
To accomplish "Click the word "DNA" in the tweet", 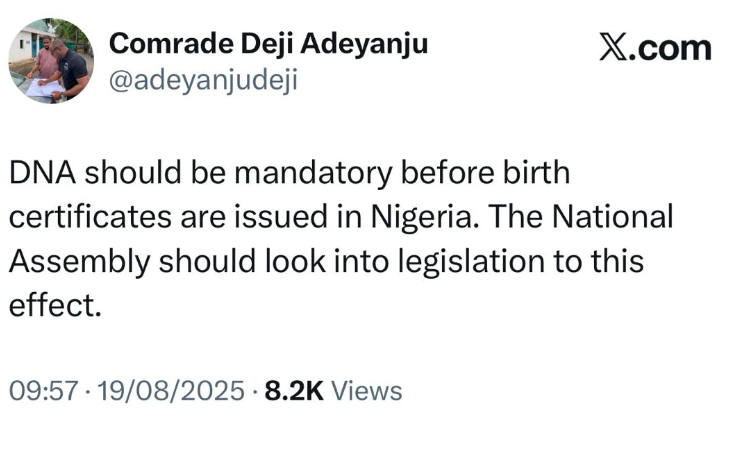I will 40,173.
